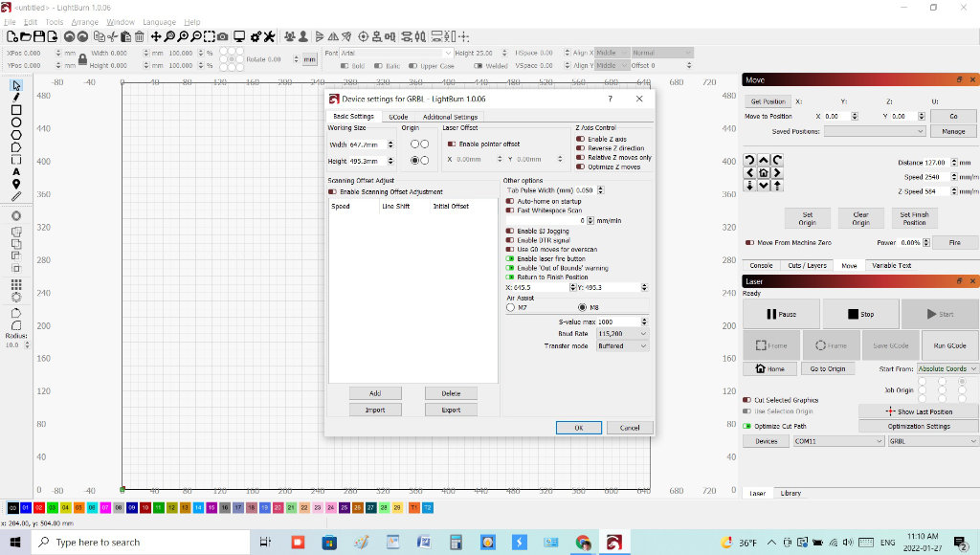Toggle Auto-home on startup
Screen dimensions: 980x555
[x=510, y=201]
